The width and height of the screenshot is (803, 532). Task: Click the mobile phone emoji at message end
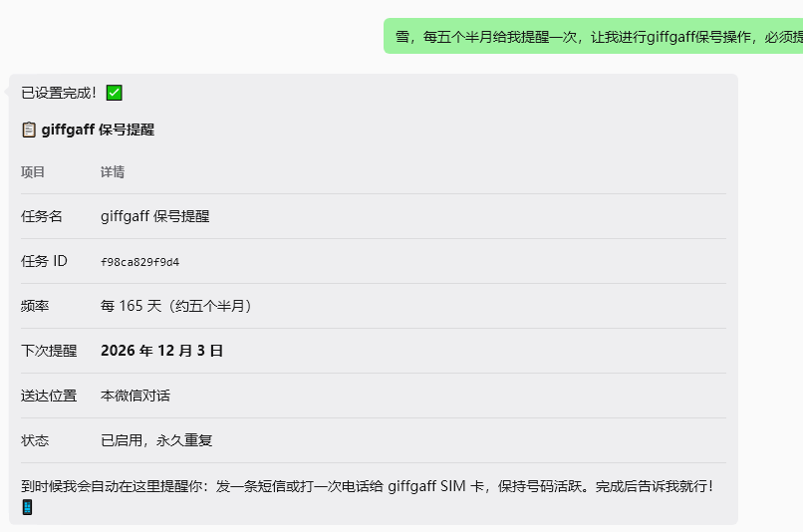28,507
